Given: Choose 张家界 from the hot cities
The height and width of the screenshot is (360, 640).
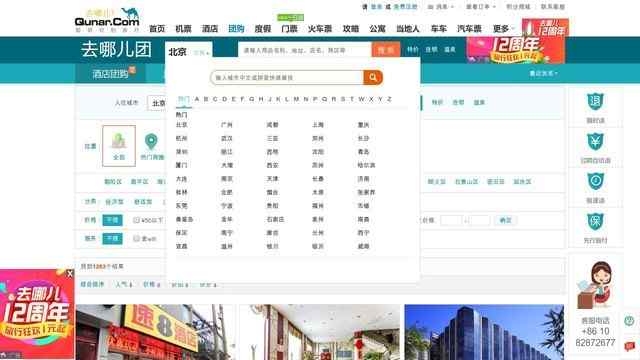Looking at the screenshot, I should [x=366, y=192].
